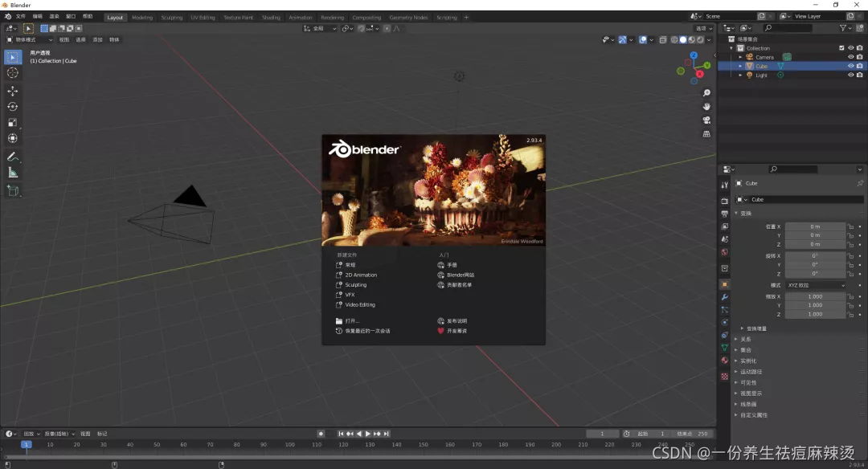Click the Z axis on navigation gizmo

[694, 55]
